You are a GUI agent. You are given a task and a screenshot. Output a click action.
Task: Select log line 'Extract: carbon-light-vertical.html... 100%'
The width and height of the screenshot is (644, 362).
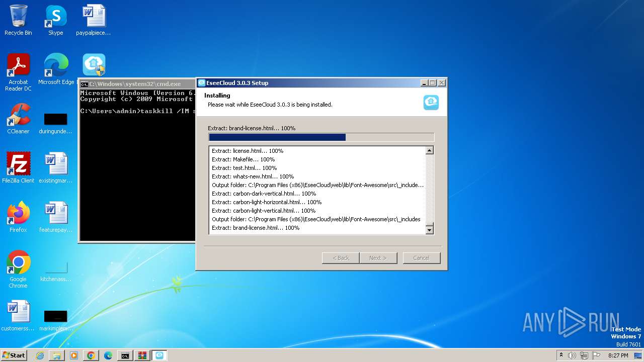point(264,211)
